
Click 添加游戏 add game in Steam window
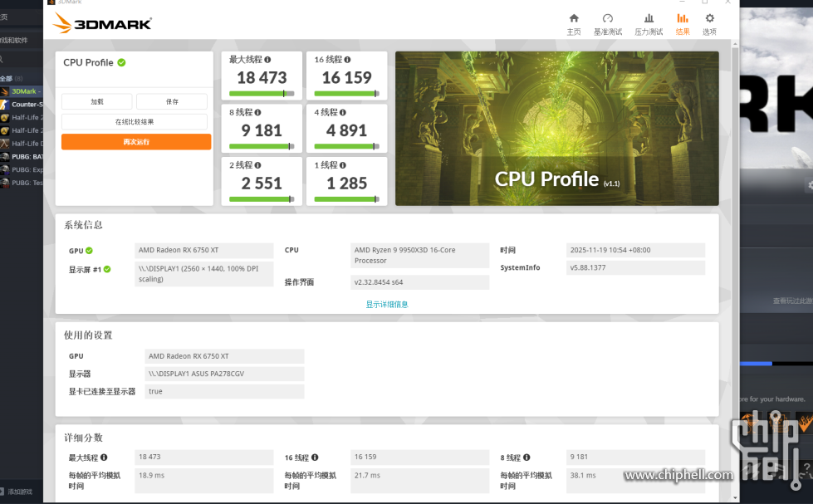click(16, 492)
